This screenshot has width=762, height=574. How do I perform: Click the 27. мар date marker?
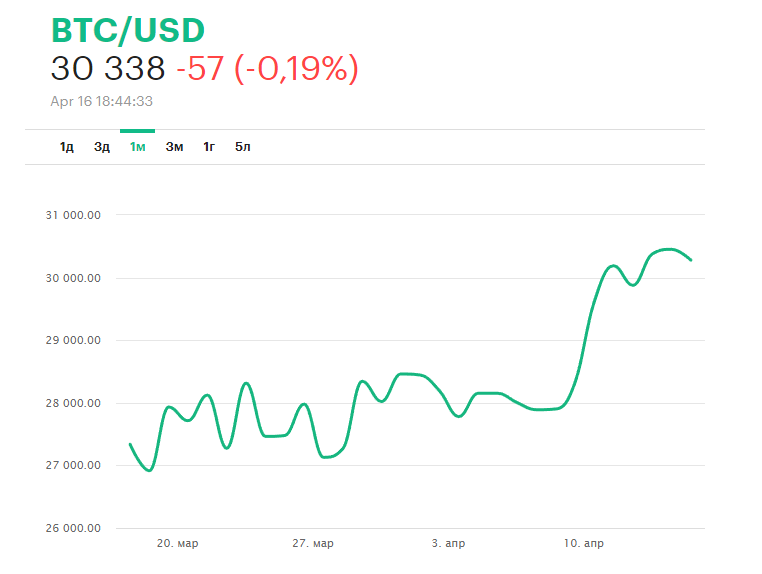313,544
